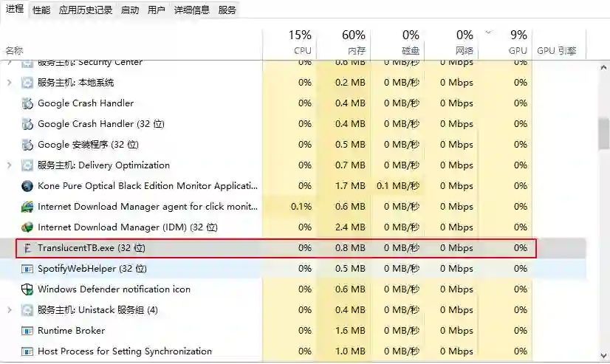Go to the 详细信息 tab
Screen dimensions: 610x364
[x=191, y=10]
